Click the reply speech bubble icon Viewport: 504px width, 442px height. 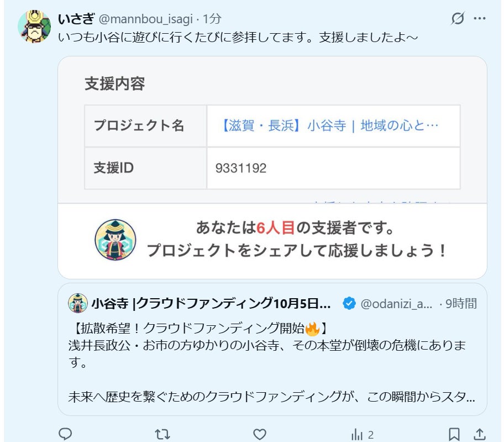coord(65,434)
